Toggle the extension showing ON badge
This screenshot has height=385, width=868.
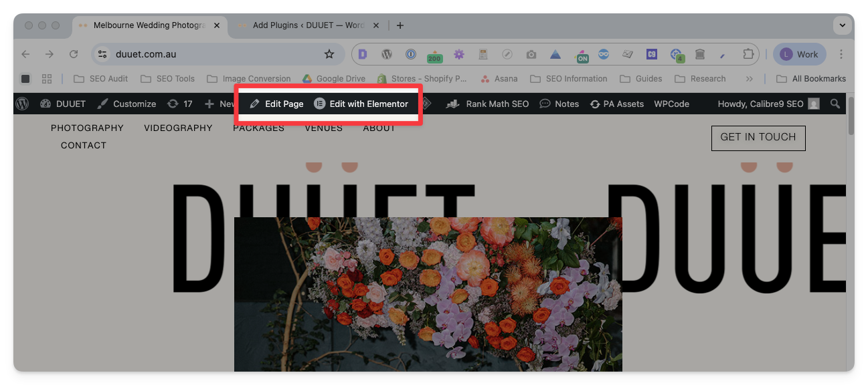coord(582,55)
